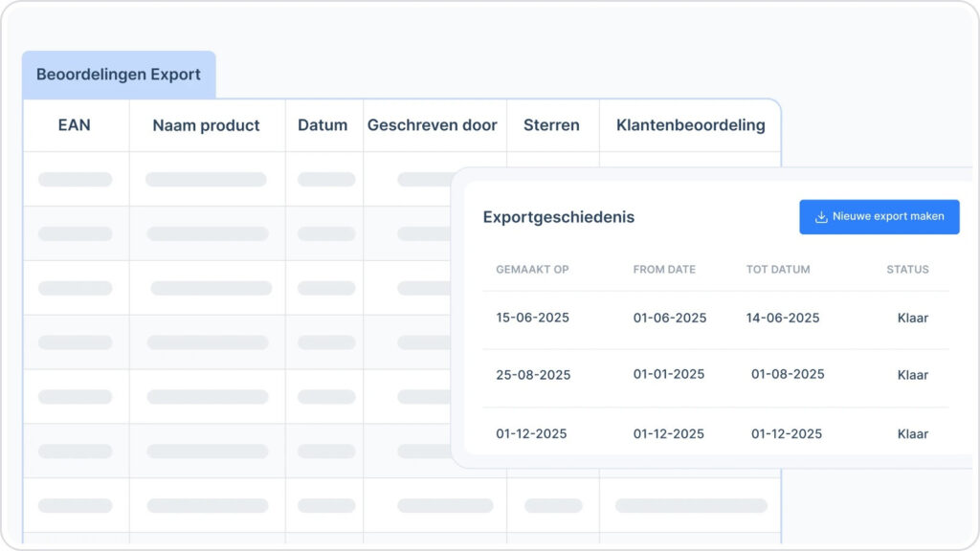This screenshot has width=980, height=551.
Task: Click the 14-06-2025 tot datum cell
Action: (x=783, y=318)
